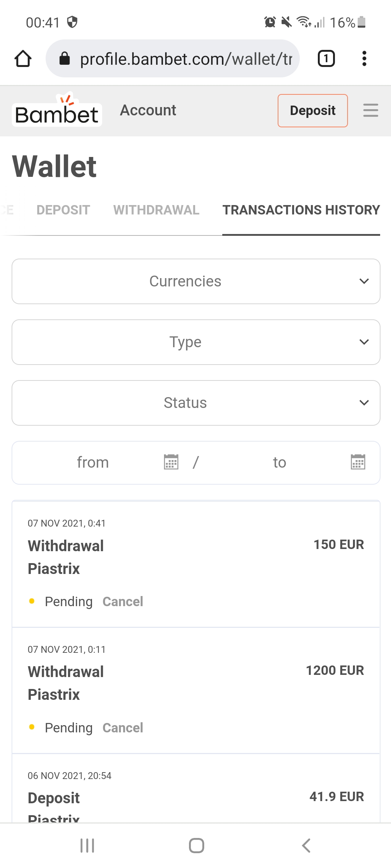Select the Transactions History tab

point(301,210)
